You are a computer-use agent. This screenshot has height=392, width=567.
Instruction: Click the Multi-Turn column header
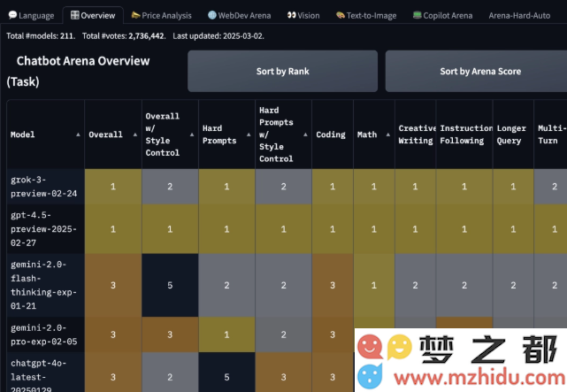point(550,135)
